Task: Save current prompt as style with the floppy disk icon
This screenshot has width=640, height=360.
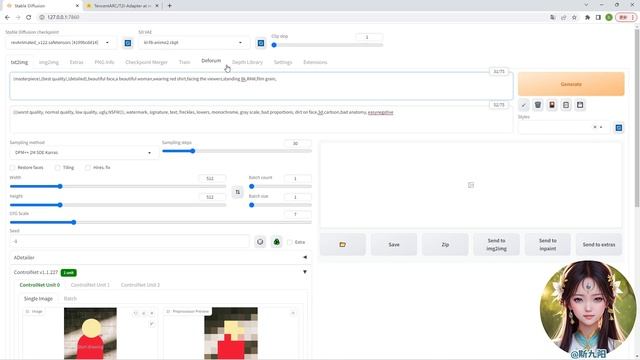Action: point(580,105)
